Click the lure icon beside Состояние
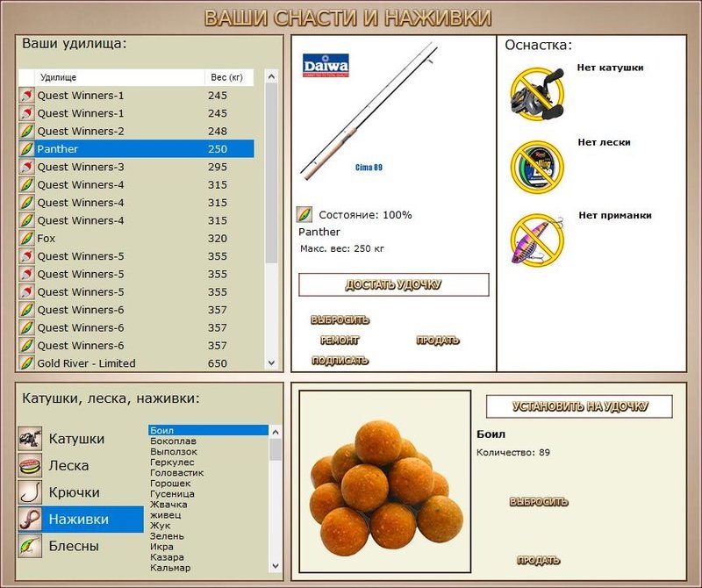Image resolution: width=702 pixels, height=588 pixels. [x=304, y=215]
